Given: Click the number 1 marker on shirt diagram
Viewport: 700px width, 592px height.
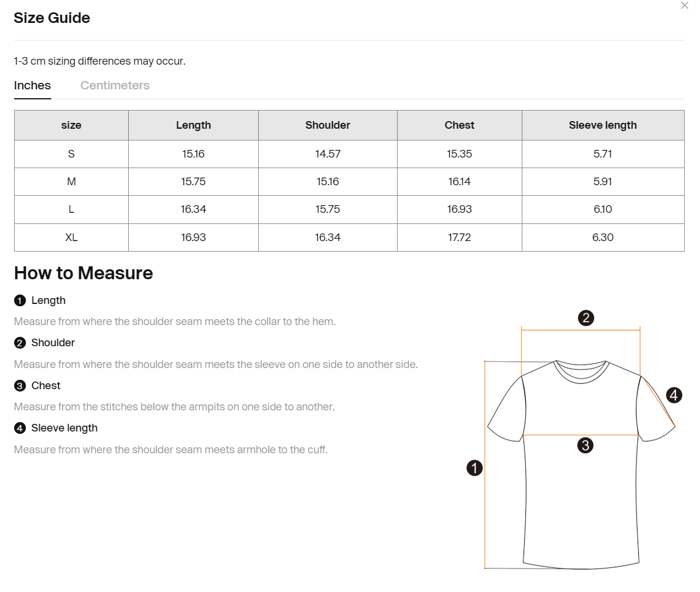Looking at the screenshot, I should click(x=475, y=468).
